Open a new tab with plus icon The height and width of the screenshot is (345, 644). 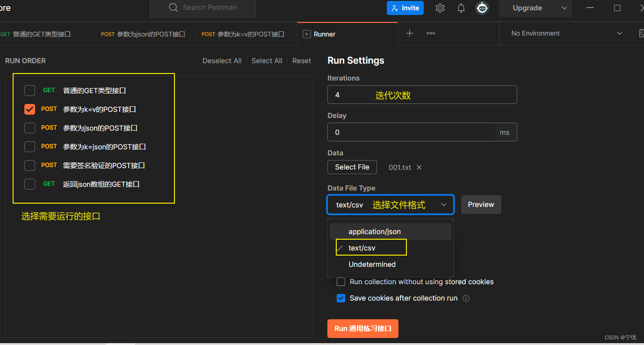tap(410, 33)
